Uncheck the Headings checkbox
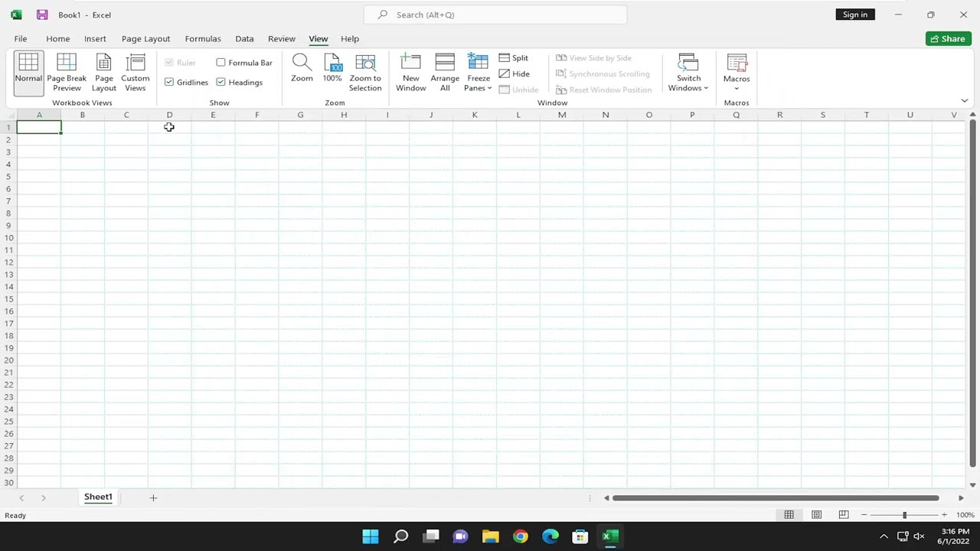This screenshot has width=980, height=551. (x=220, y=82)
